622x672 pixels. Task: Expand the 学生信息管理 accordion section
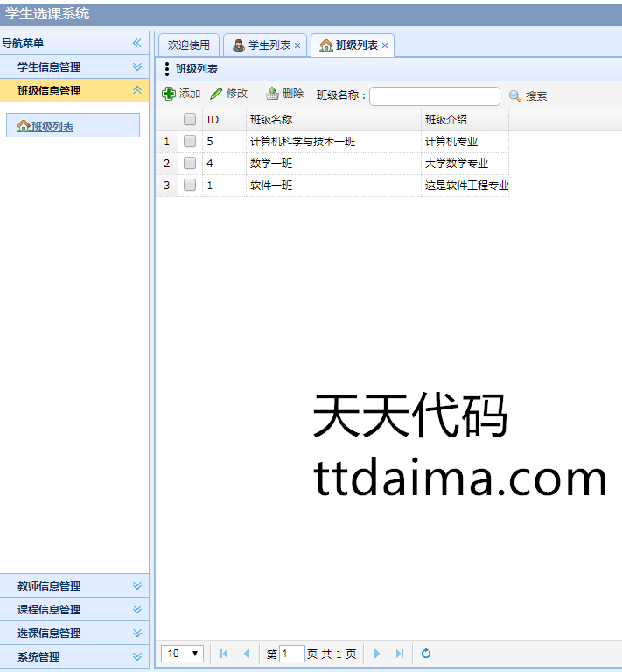(136, 66)
